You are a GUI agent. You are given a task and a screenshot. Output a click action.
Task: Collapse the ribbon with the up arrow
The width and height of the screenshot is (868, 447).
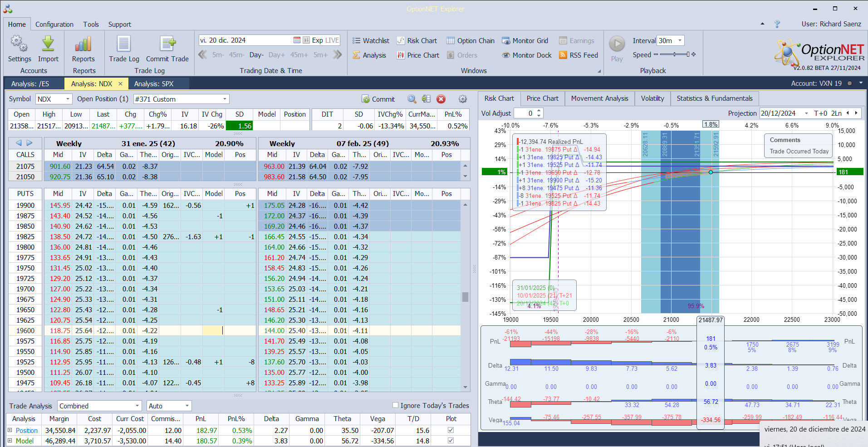(762, 24)
